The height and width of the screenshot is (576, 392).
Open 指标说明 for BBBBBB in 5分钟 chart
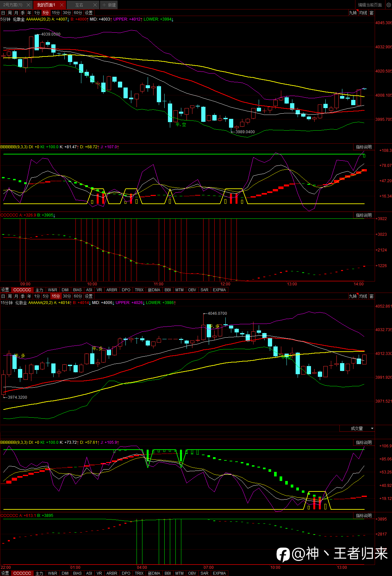[x=364, y=147]
